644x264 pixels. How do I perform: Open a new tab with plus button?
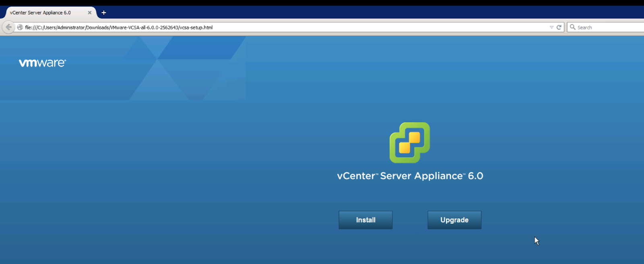click(x=104, y=13)
